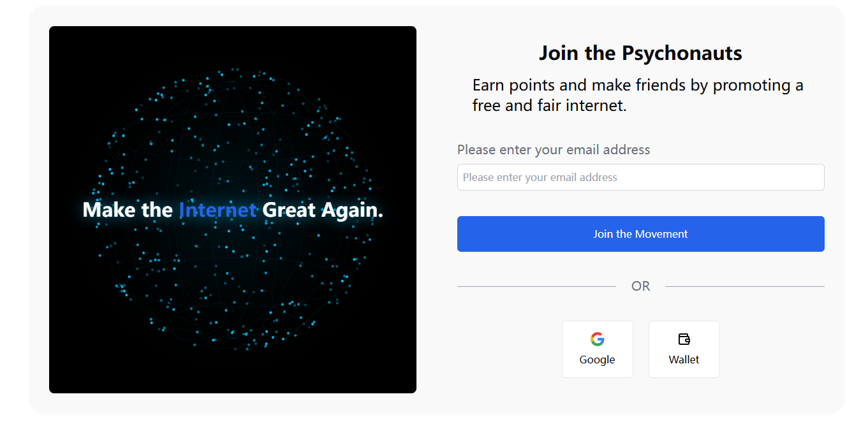Click the black banner's top-left corner
868x422 pixels.
(54, 31)
